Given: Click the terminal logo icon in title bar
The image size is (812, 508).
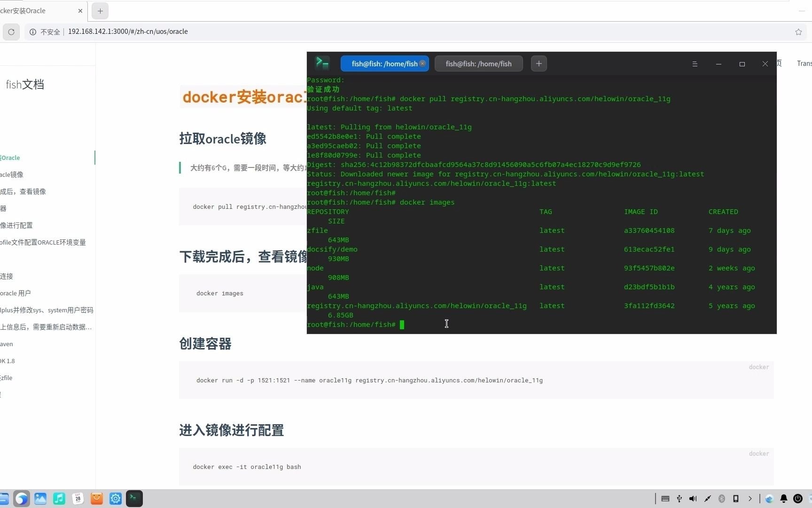Looking at the screenshot, I should (322, 63).
